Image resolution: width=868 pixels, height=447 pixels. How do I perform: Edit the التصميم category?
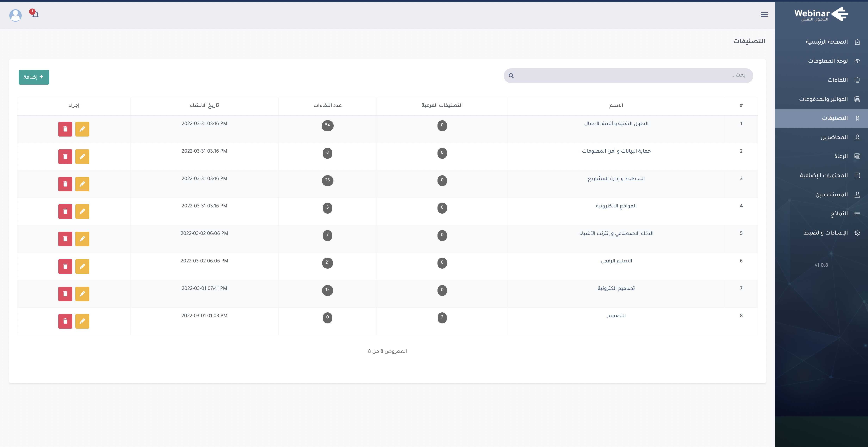point(82,321)
